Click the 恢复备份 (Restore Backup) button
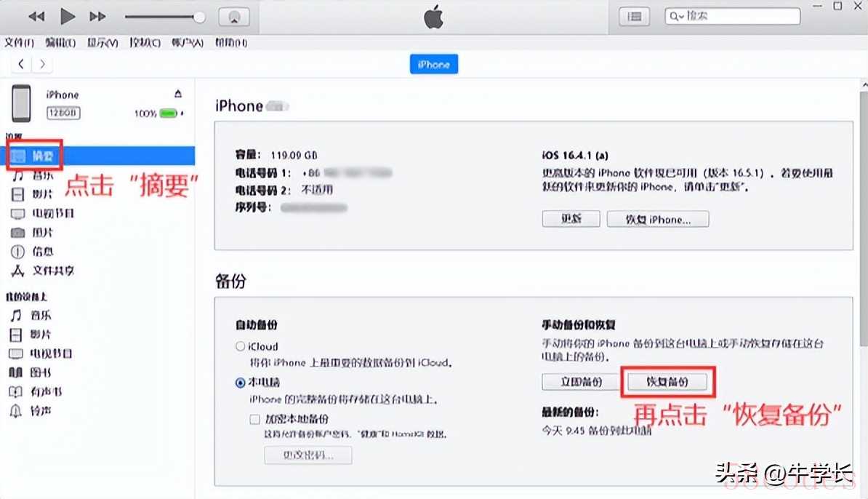Viewport: 868px width, 499px height. [x=667, y=382]
